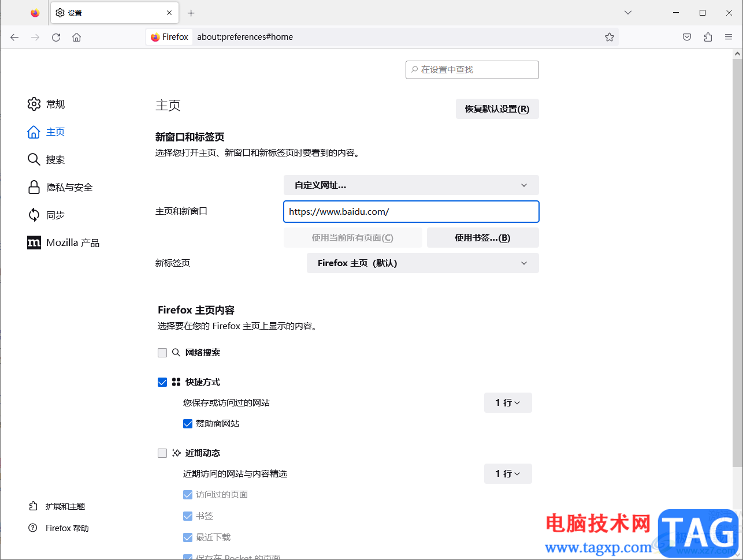Image resolution: width=743 pixels, height=560 pixels.
Task: Open the Mozilla 产品 category
Action: [64, 243]
